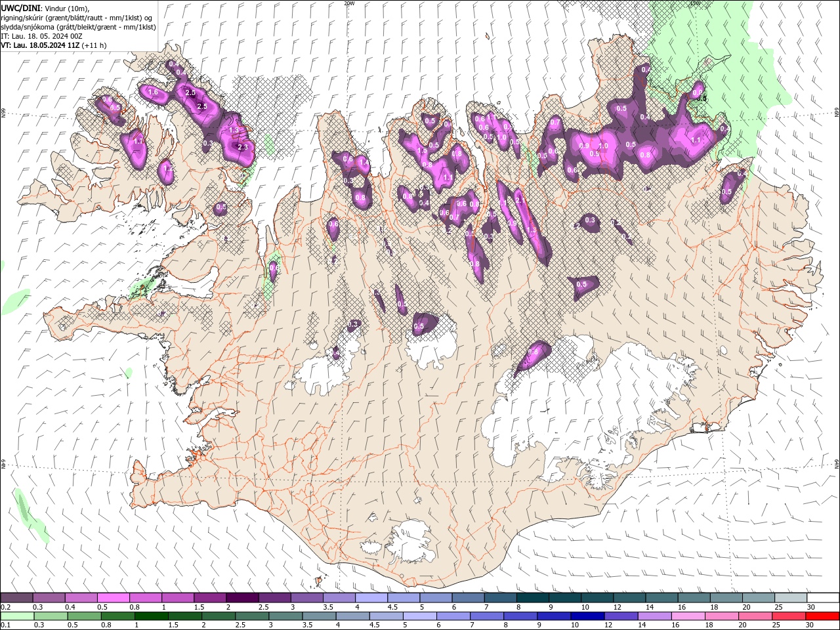This screenshot has width=840, height=630.
Task: Click the white 30 swatch in upper legend
Action: tap(822, 598)
